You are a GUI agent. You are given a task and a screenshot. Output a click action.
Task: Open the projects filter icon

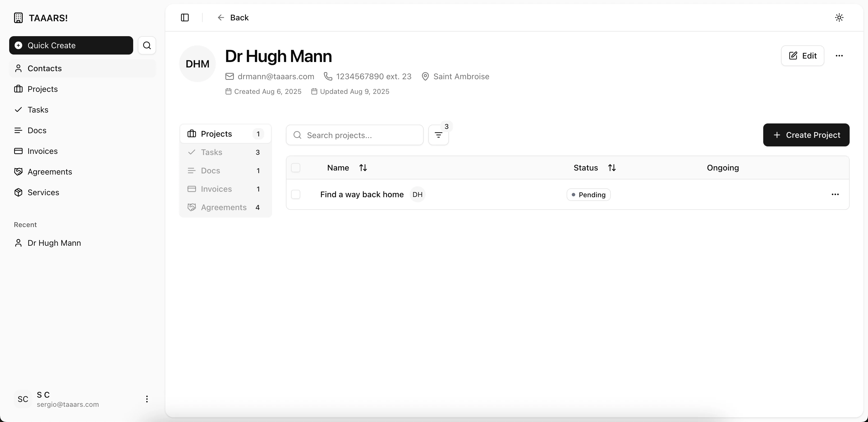tap(438, 135)
